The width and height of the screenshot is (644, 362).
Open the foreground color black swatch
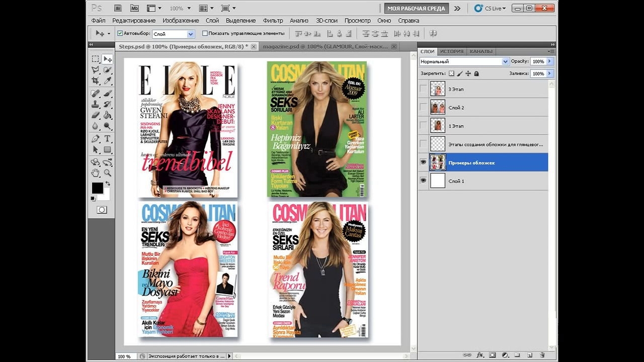(97, 188)
